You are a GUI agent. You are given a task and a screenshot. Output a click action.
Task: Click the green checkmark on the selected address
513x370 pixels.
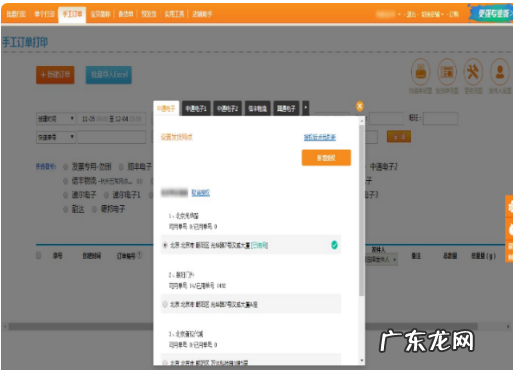[334, 245]
